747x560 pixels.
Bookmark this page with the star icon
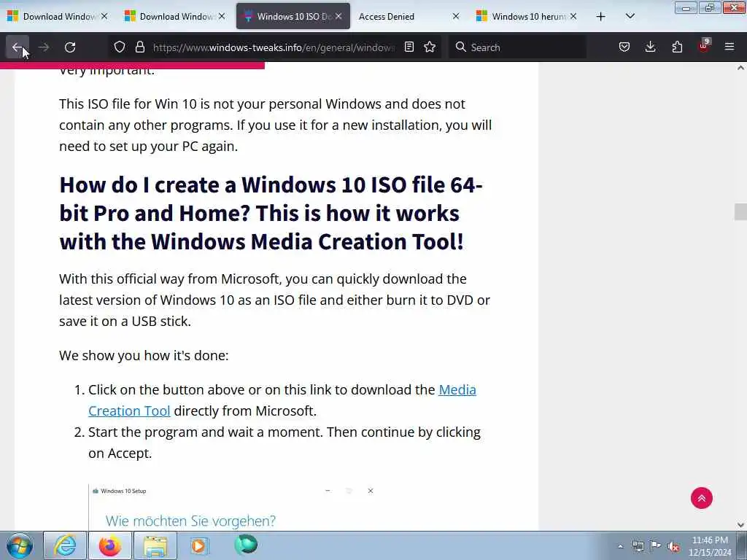[x=430, y=47]
